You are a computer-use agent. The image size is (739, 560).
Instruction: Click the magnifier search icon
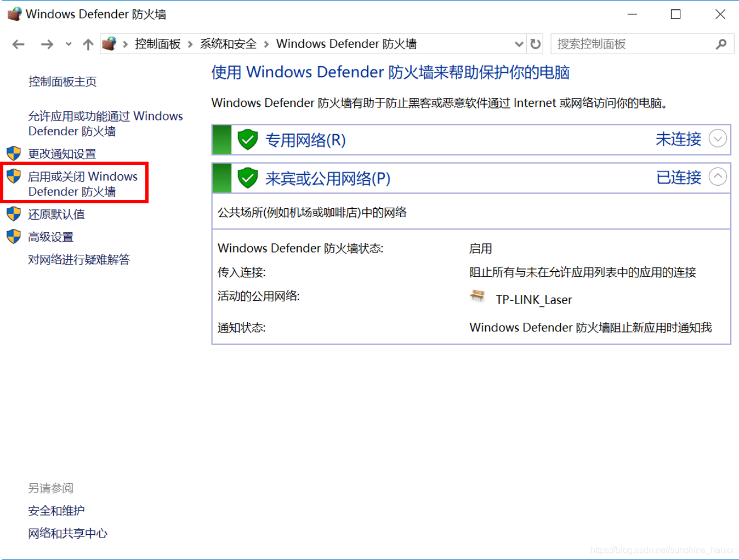pos(721,44)
